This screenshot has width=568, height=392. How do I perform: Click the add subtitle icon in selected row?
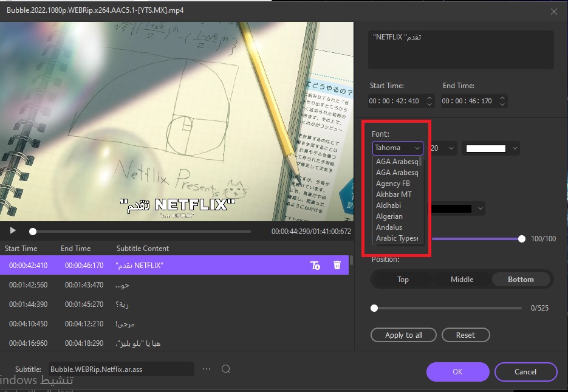[315, 266]
